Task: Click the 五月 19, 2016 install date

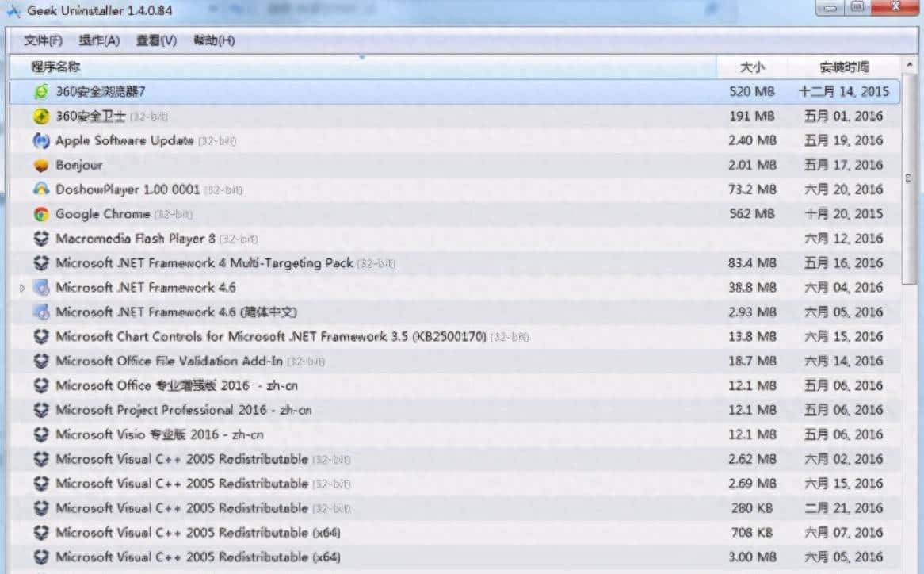Action: click(844, 140)
